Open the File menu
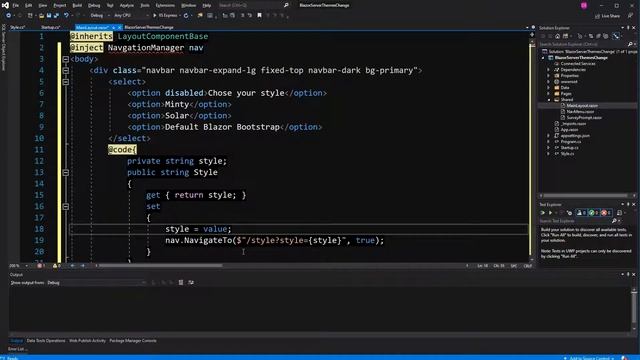This screenshot has height=360, width=640. click(16, 5)
